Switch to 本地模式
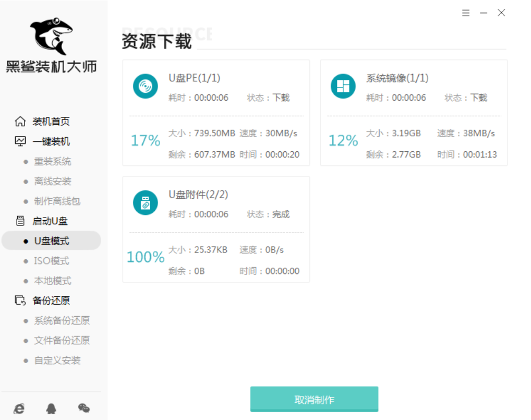This screenshot has height=420, width=531. pyautogui.click(x=52, y=281)
